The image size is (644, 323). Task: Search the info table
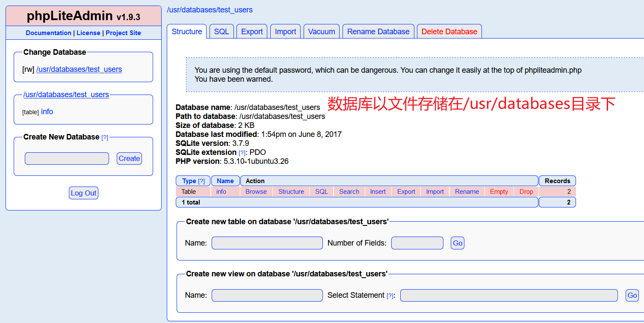349,192
